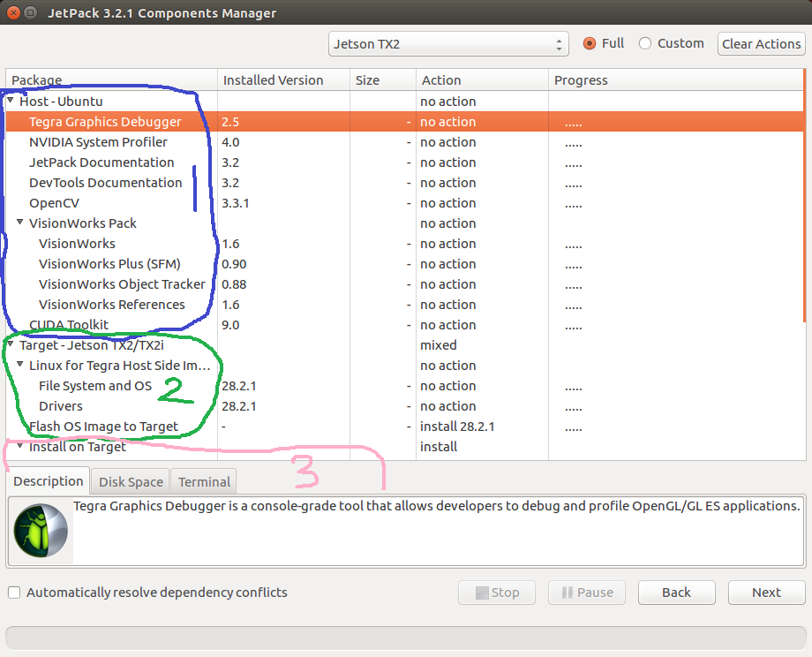Click the Progress column header
Screen dimensions: 812x657
tap(675, 80)
